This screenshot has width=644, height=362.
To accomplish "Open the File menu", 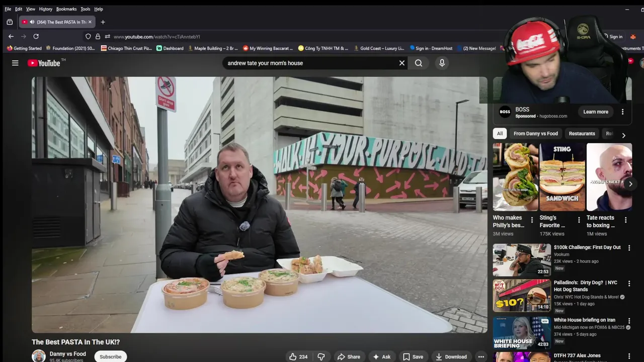I will click(x=8, y=9).
